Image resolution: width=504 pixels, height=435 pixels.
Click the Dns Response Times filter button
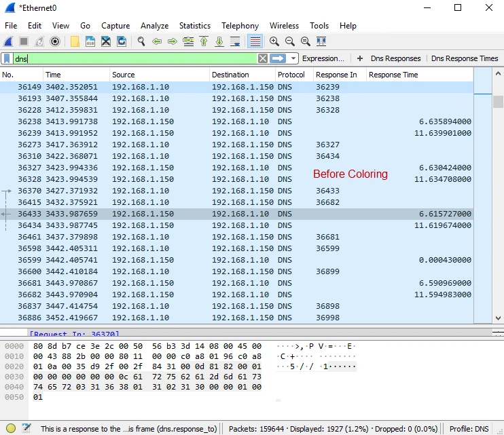(x=465, y=59)
